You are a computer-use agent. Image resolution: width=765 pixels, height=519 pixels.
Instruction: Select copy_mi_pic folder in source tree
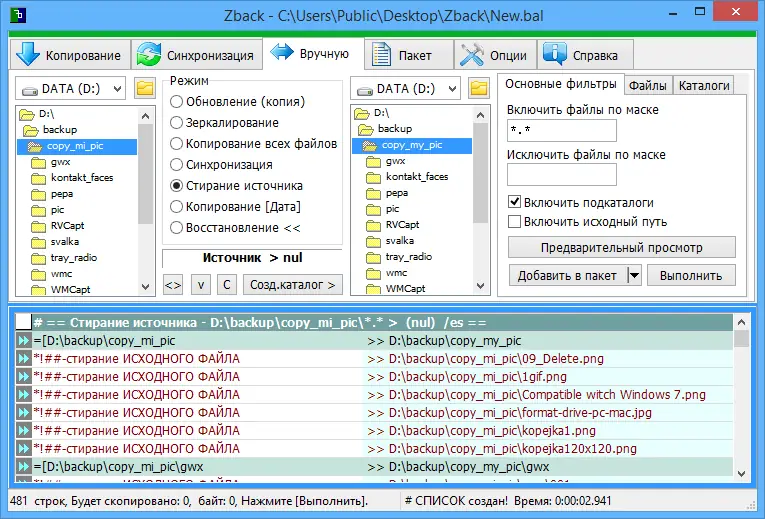tap(77, 146)
